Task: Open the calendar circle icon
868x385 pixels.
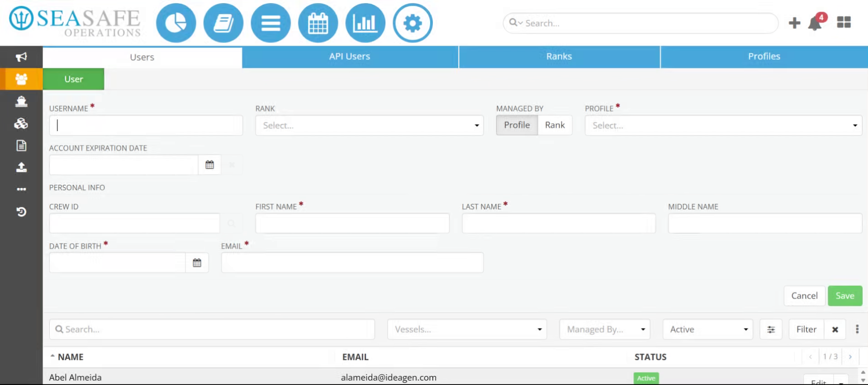Action: (318, 23)
